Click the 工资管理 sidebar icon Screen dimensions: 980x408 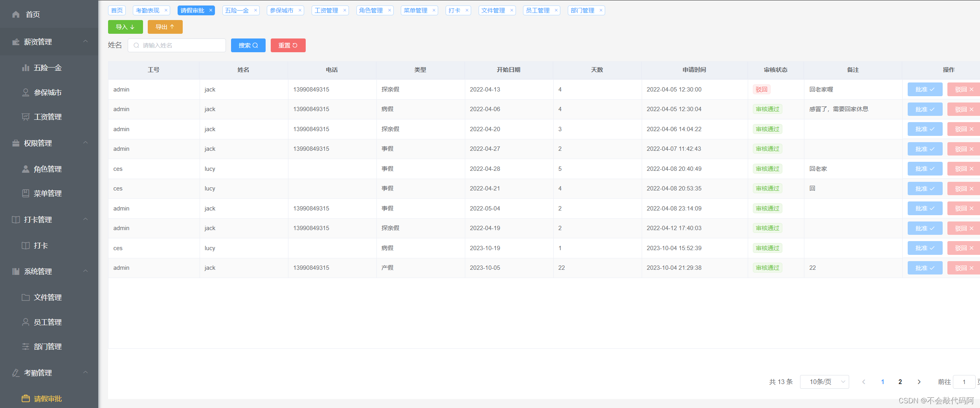tap(26, 117)
